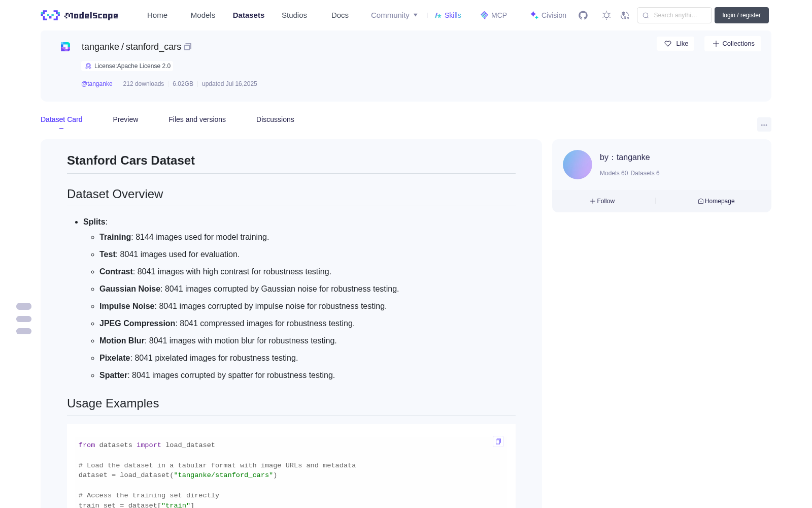Open the GitHub icon link

583,15
